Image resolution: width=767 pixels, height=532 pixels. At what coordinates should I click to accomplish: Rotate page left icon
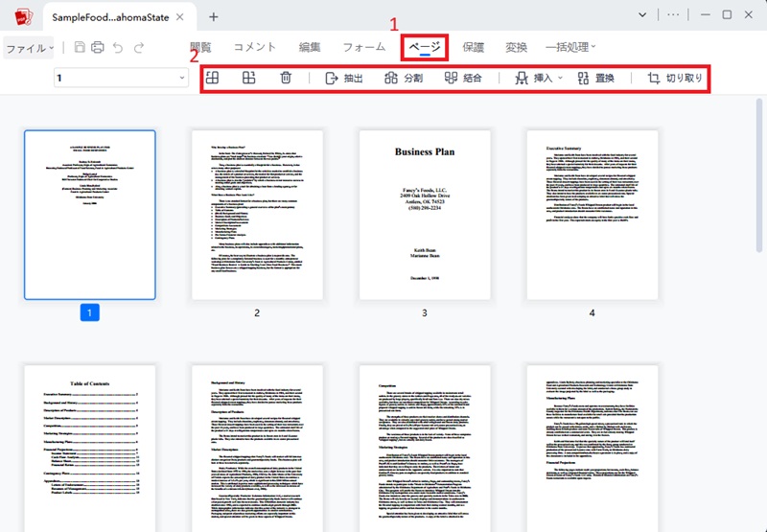(212, 78)
